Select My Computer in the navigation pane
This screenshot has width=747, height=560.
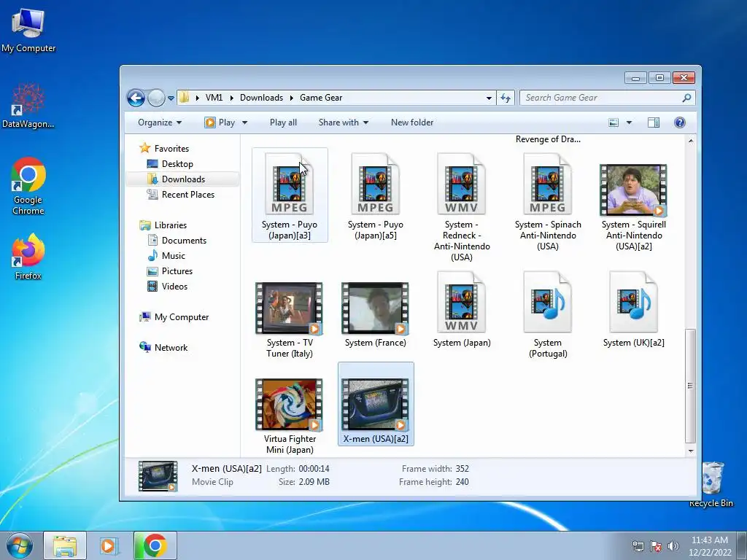click(x=174, y=317)
